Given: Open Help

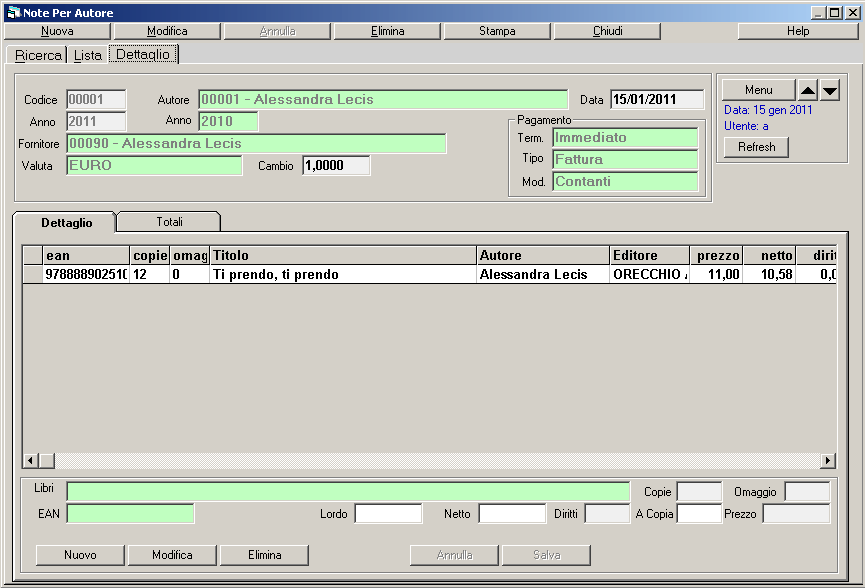Looking at the screenshot, I should tap(798, 31).
